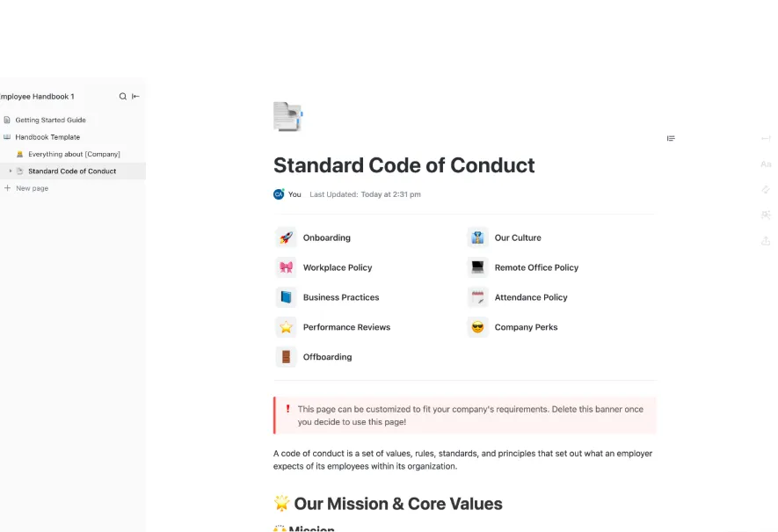Open the Workplace Policy link
778x532 pixels.
pos(338,267)
